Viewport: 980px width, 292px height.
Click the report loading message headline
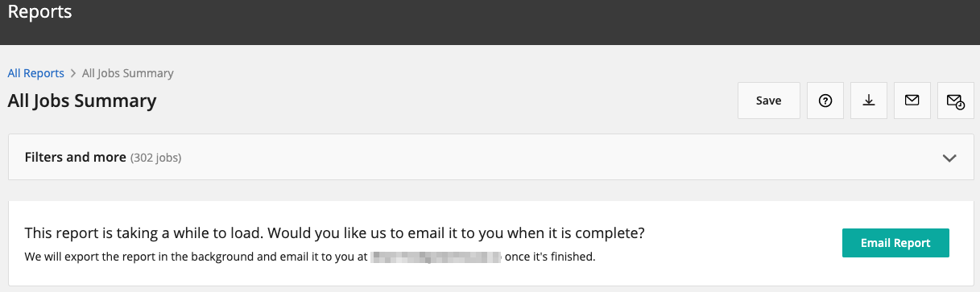pos(335,233)
